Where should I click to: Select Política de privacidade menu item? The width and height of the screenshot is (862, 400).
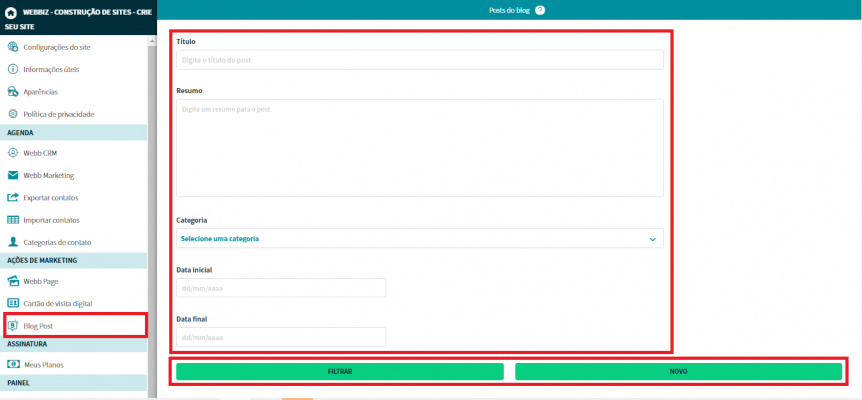58,114
